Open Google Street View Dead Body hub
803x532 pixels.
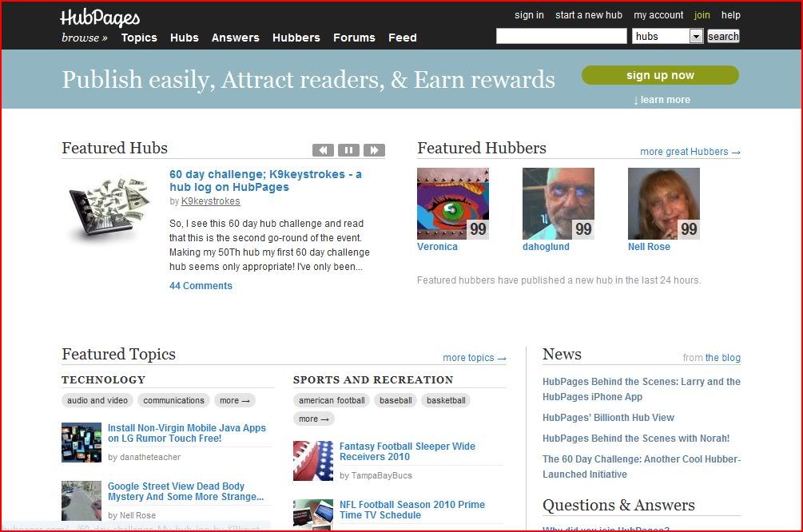[x=186, y=491]
